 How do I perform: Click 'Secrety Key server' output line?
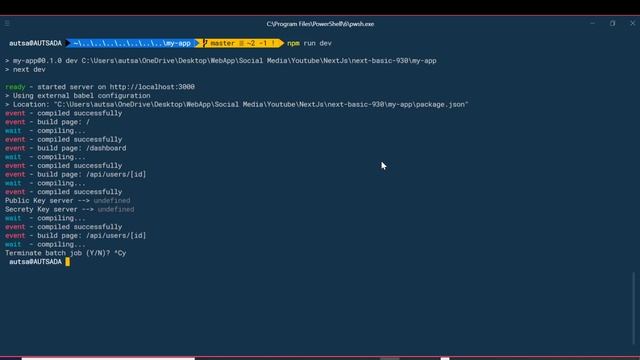tap(69, 209)
